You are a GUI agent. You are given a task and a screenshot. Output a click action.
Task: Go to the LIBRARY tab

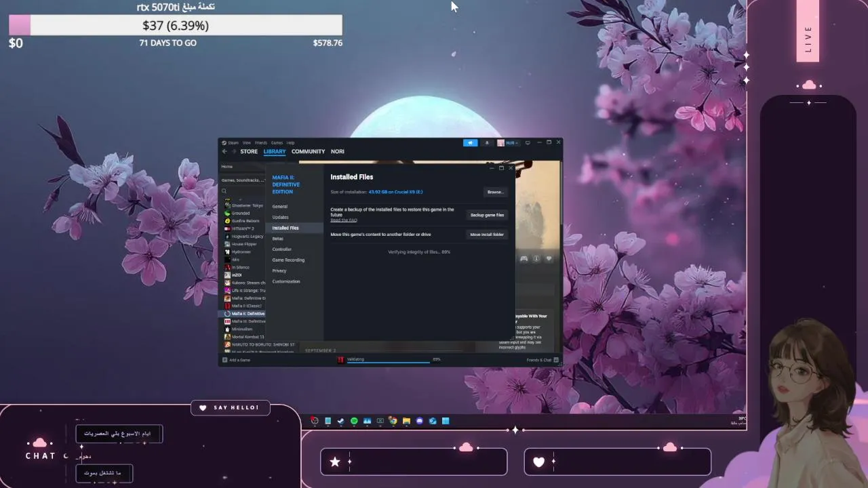(x=275, y=152)
